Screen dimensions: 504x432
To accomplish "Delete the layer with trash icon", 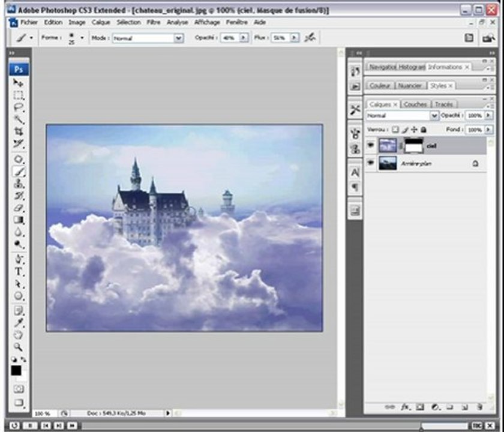I will click(x=480, y=407).
